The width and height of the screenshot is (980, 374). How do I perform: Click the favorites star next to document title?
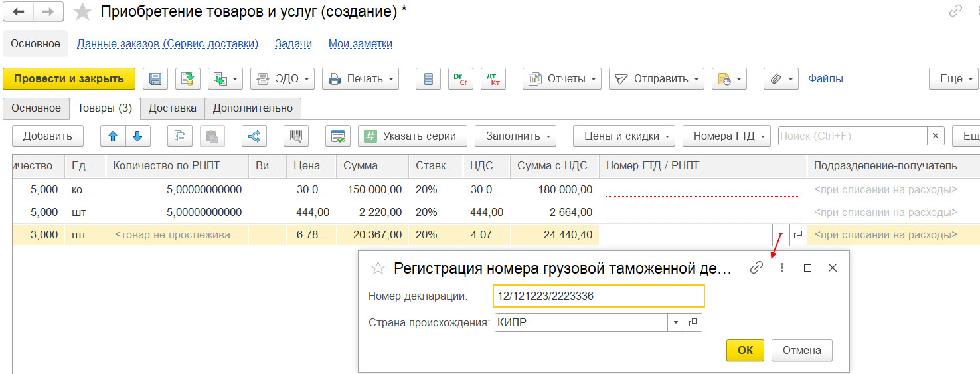coord(82,12)
